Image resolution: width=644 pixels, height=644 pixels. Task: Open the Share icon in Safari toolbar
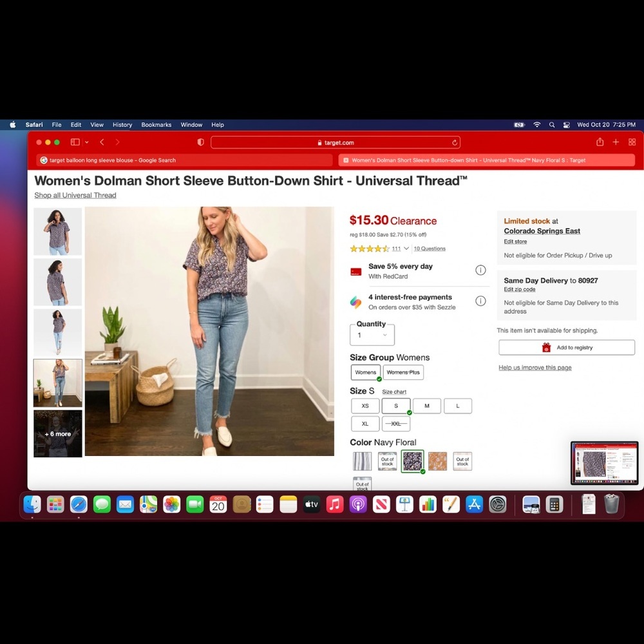coord(600,142)
